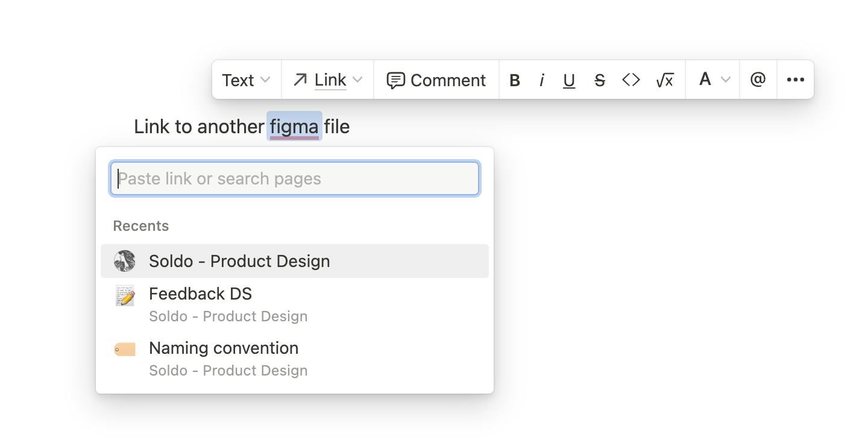Select the Naming convention page

pos(295,359)
